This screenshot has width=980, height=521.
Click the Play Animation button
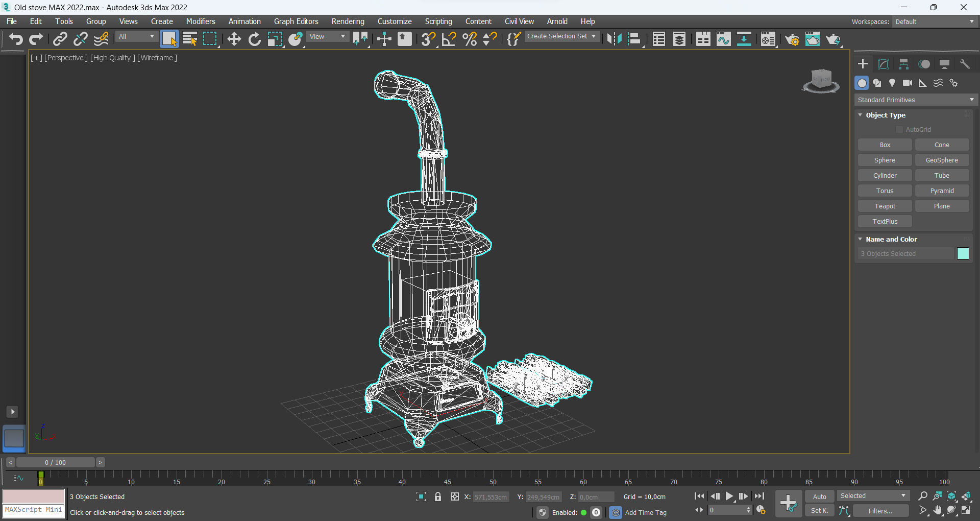(x=729, y=496)
